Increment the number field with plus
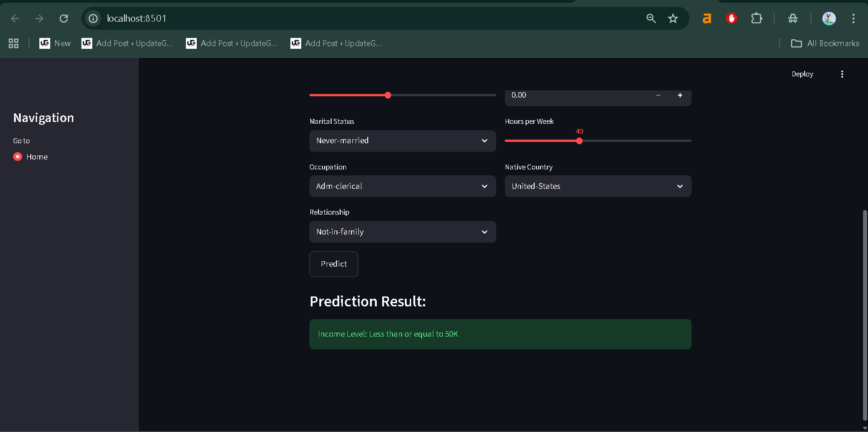The height and width of the screenshot is (432, 868). coord(680,95)
